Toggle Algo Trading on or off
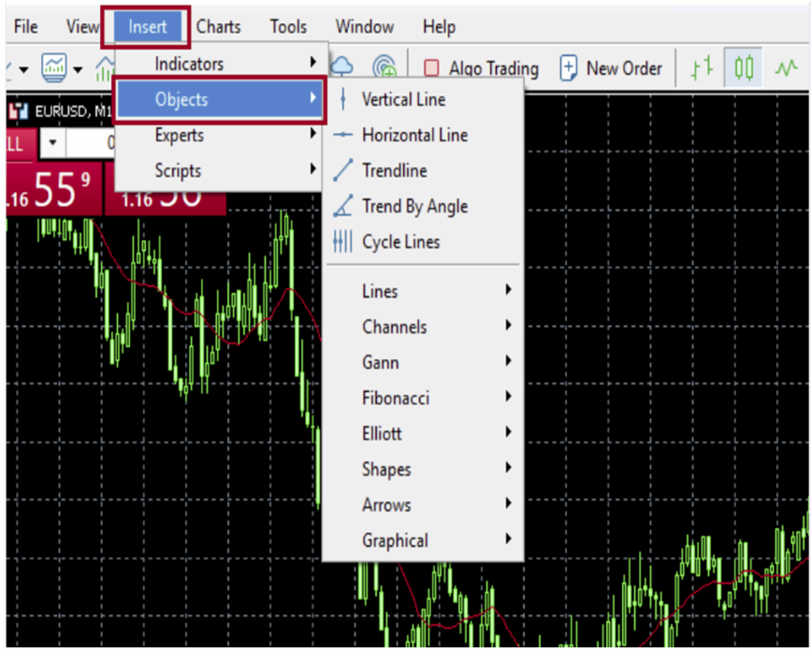 click(x=481, y=68)
